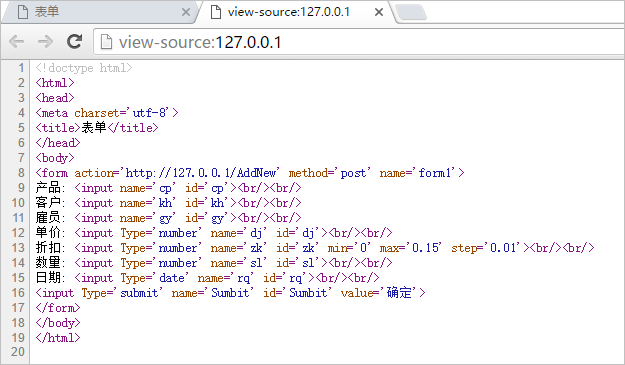Open the http://127.0.0.1/AddNew link
625x365 pixels.
coord(201,173)
